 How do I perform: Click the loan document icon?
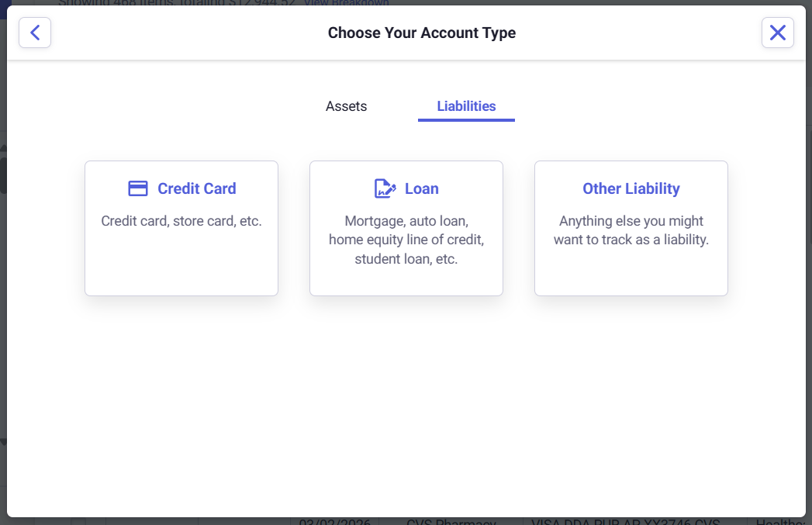pyautogui.click(x=385, y=188)
